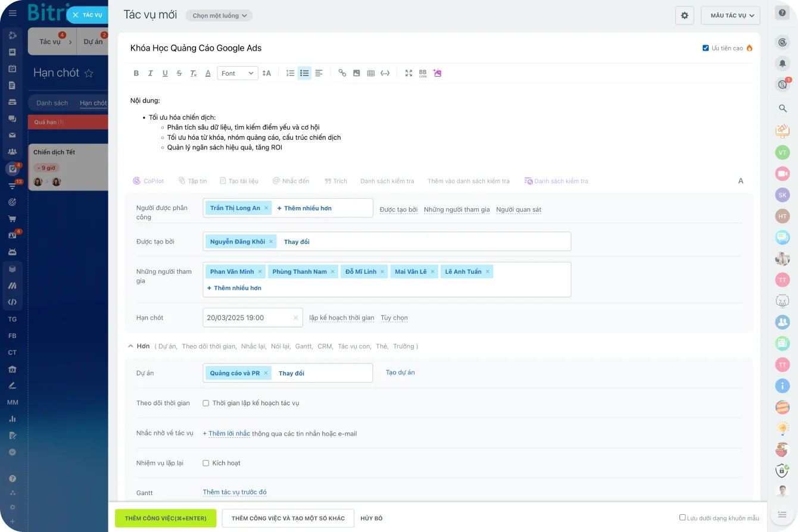Click the deadline date input field
Screen dimensions: 798x532
coord(247,318)
